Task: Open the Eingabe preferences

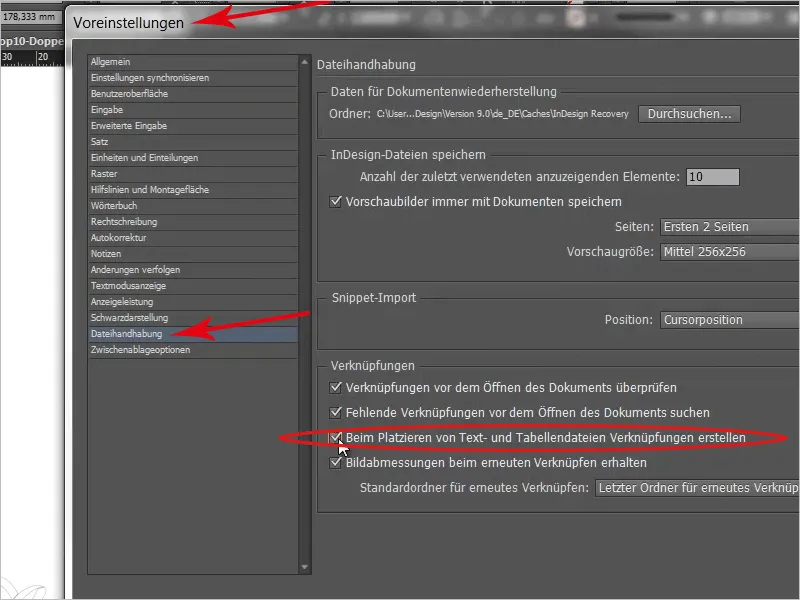Action: click(x=193, y=110)
